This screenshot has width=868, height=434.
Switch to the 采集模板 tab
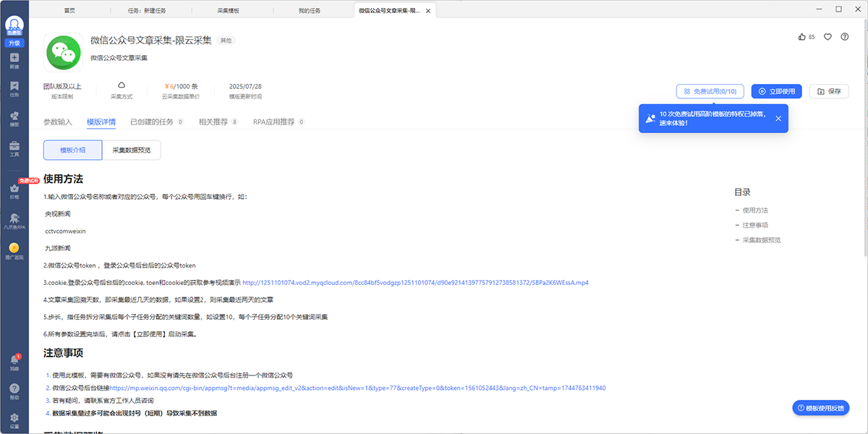[229, 11]
